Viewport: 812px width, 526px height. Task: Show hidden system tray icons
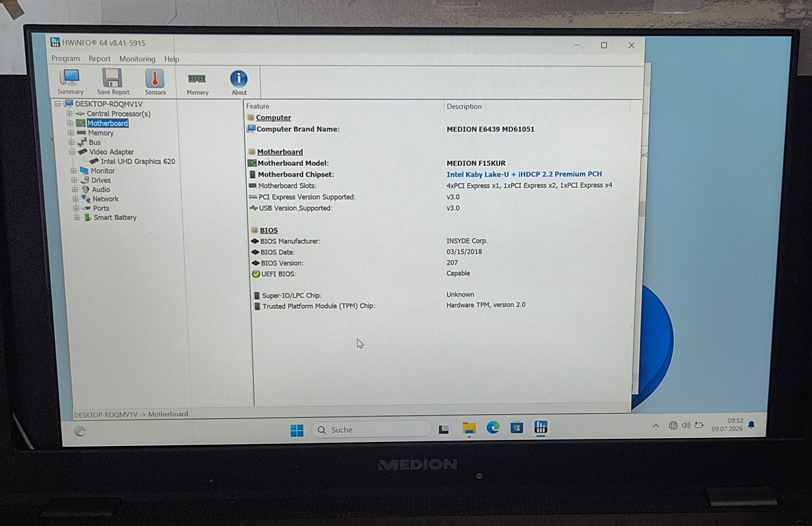656,426
